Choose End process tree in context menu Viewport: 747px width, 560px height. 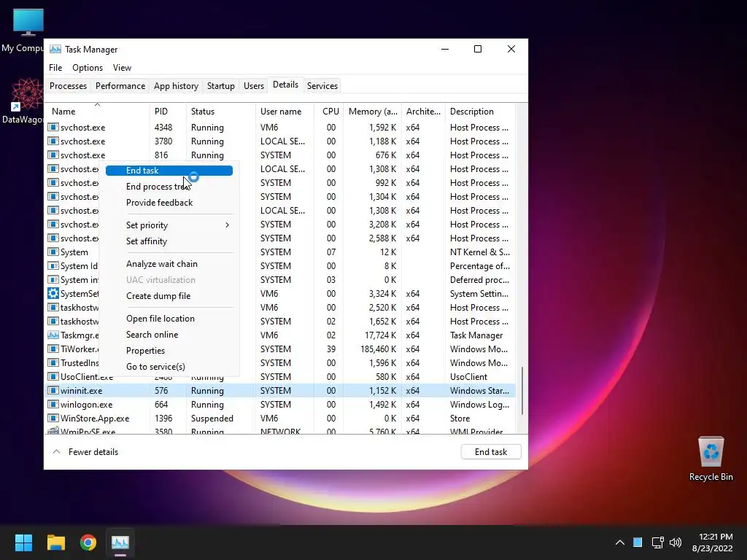click(x=169, y=187)
